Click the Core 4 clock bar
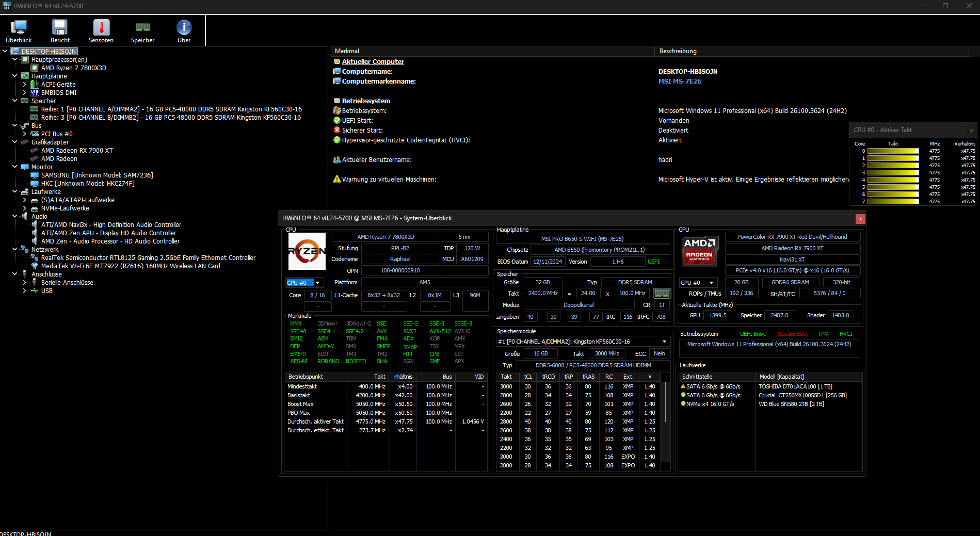Viewport: 980px width, 536px height. 893,180
